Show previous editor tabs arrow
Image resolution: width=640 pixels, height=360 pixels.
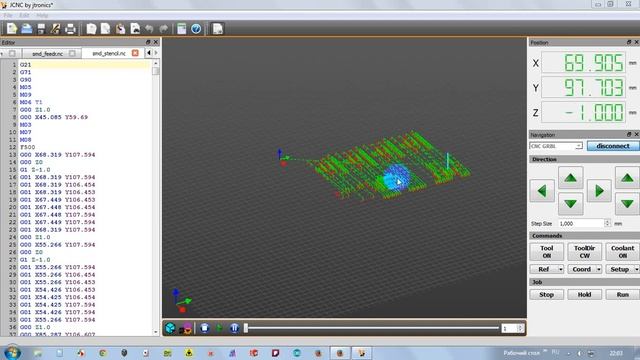[149, 53]
